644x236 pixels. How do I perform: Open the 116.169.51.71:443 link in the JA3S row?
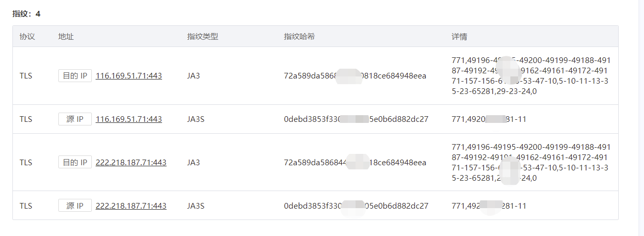128,119
